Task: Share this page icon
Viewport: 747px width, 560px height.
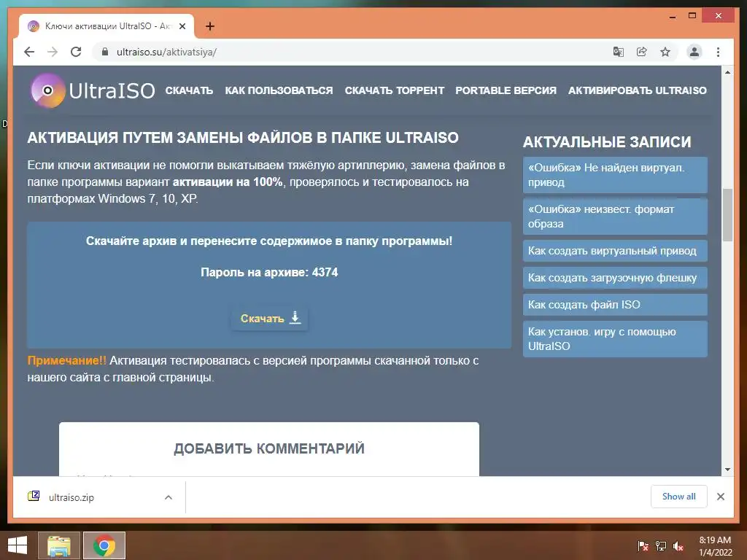Action: pos(642,52)
